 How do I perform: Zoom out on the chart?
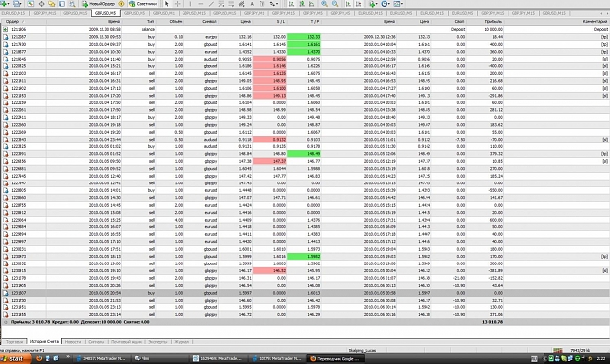coord(335,4)
